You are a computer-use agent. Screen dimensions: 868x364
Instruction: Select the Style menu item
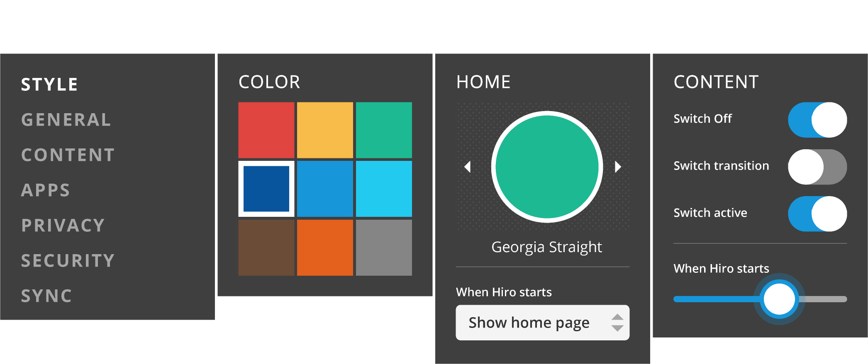pos(49,85)
